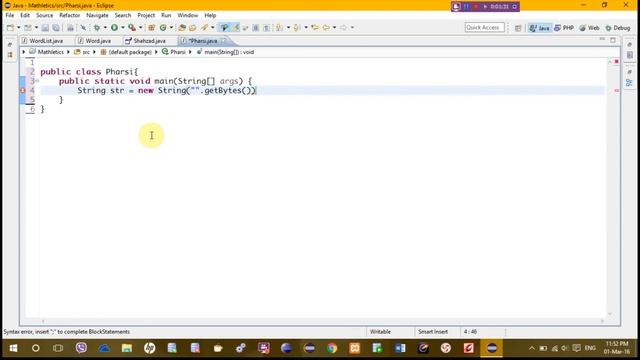The width and height of the screenshot is (640, 360).
Task: Close the Pharsi.java editor tab
Action: [223, 41]
